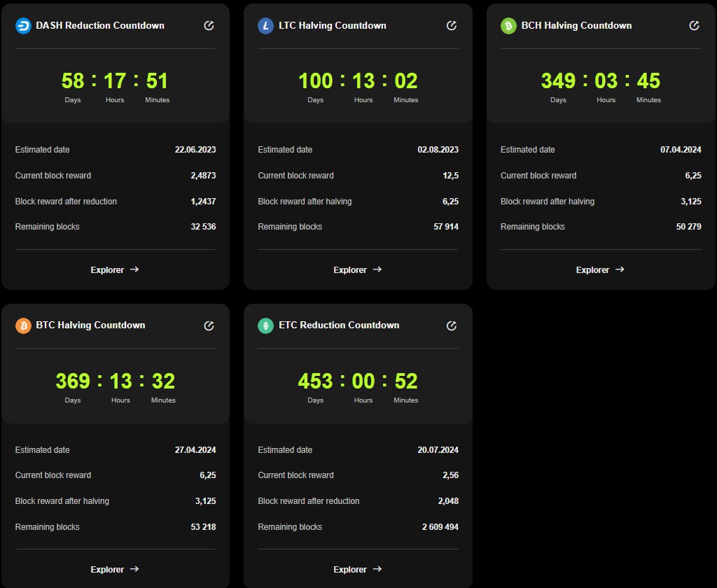The height and width of the screenshot is (588, 717).
Task: Refresh the ETC Reduction Countdown card
Action: point(452,325)
